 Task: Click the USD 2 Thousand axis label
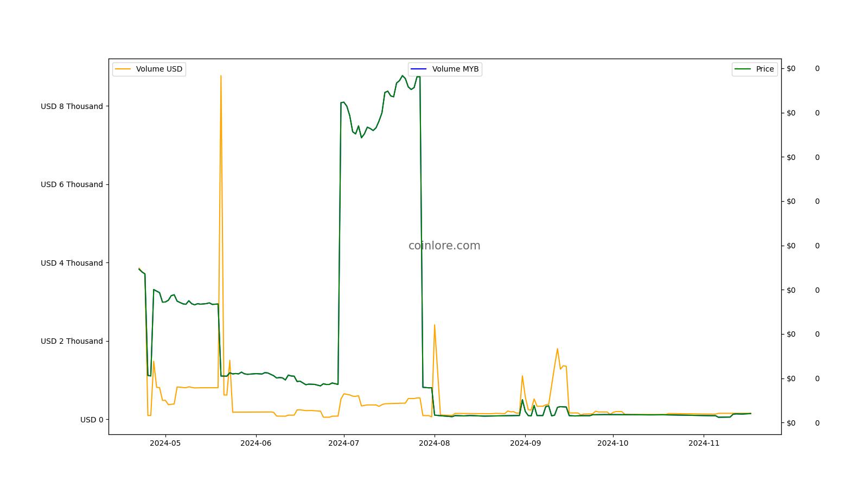tap(72, 341)
